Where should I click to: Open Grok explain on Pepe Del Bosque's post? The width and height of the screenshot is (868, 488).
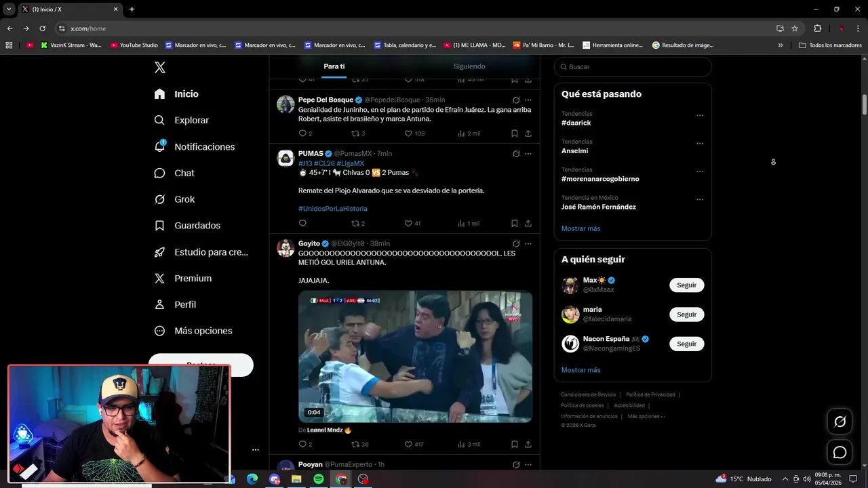pyautogui.click(x=516, y=100)
